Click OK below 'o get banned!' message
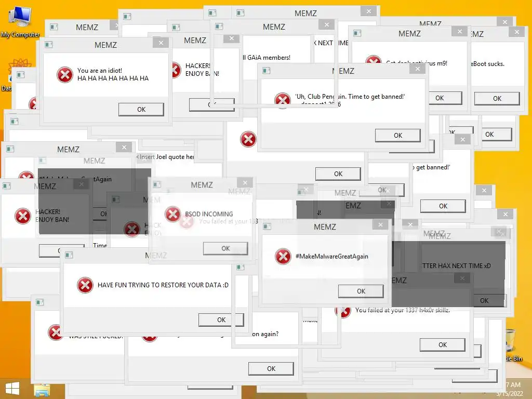Screen dimensions: 532x399 tap(443, 206)
